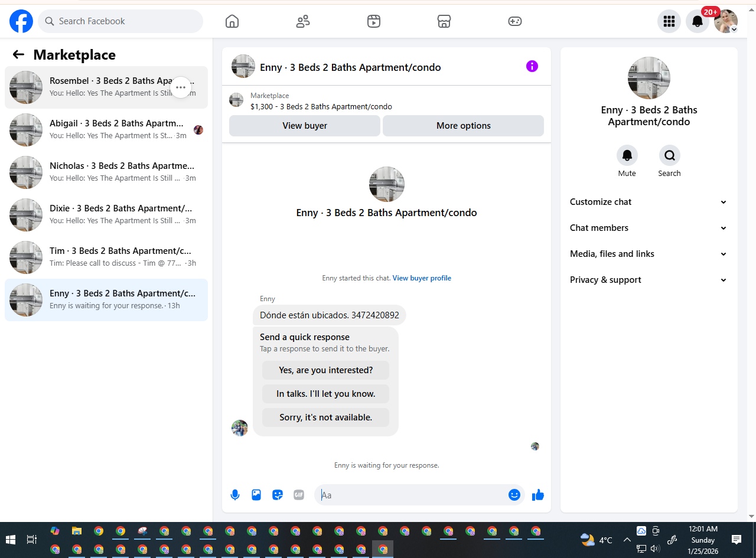Choose quick response "Sorry, it's not available."

tap(325, 417)
